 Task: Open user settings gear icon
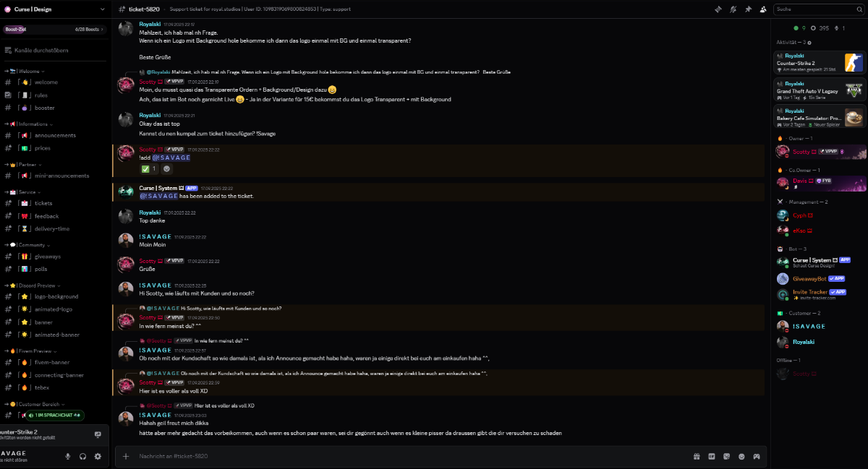click(x=98, y=456)
